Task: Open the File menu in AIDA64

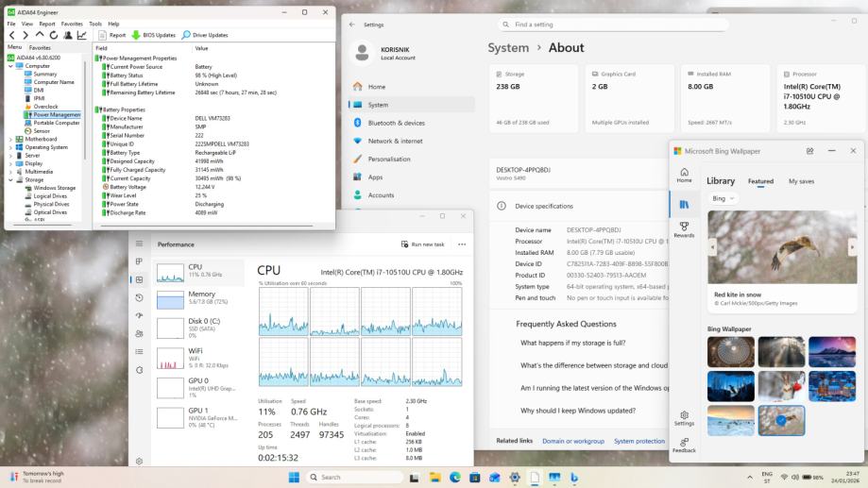Action: pos(11,24)
